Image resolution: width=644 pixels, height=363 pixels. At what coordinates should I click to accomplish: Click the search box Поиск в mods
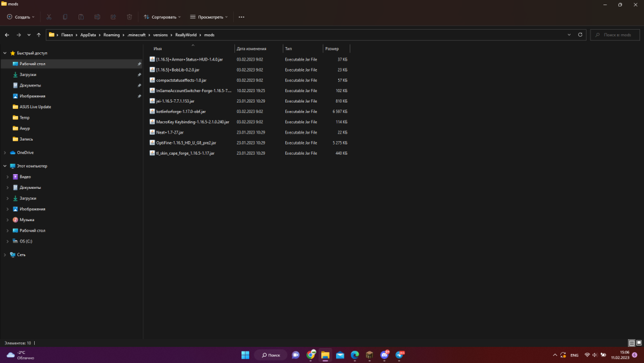pyautogui.click(x=615, y=35)
